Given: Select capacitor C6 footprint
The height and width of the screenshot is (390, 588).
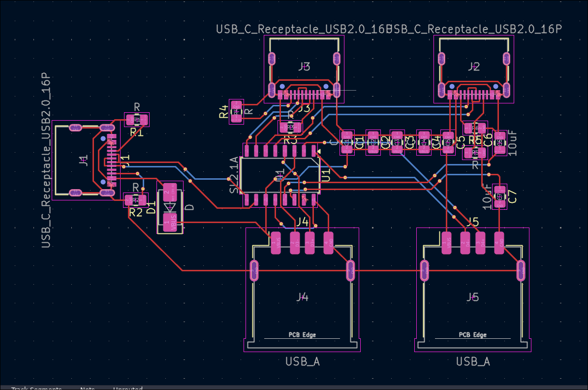Looking at the screenshot, I should pyautogui.click(x=500, y=142).
